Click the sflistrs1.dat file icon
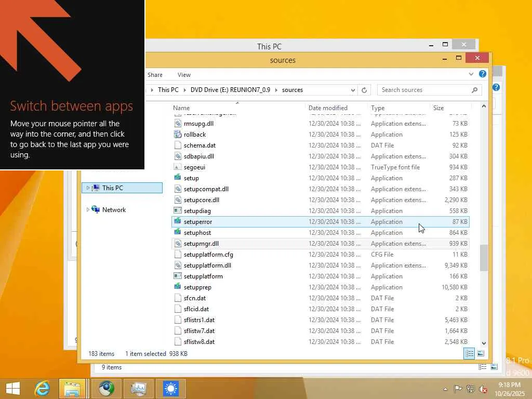 point(178,320)
